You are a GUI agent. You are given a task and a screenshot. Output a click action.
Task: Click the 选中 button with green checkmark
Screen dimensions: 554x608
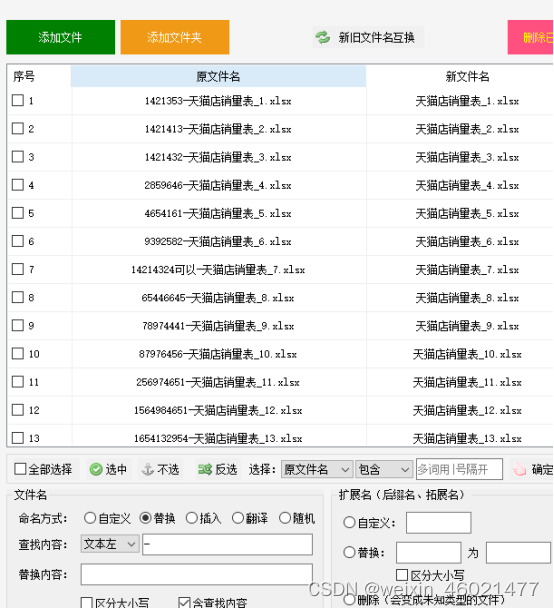109,470
